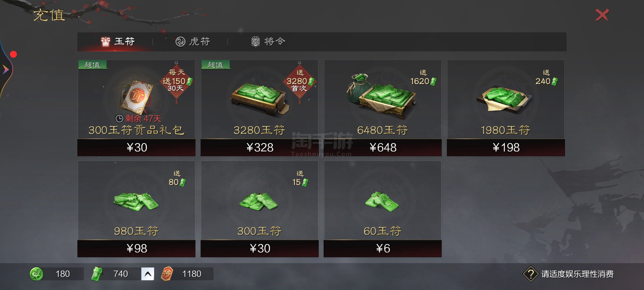Click the green tiger coin icon
644x290 pixels.
point(36,274)
